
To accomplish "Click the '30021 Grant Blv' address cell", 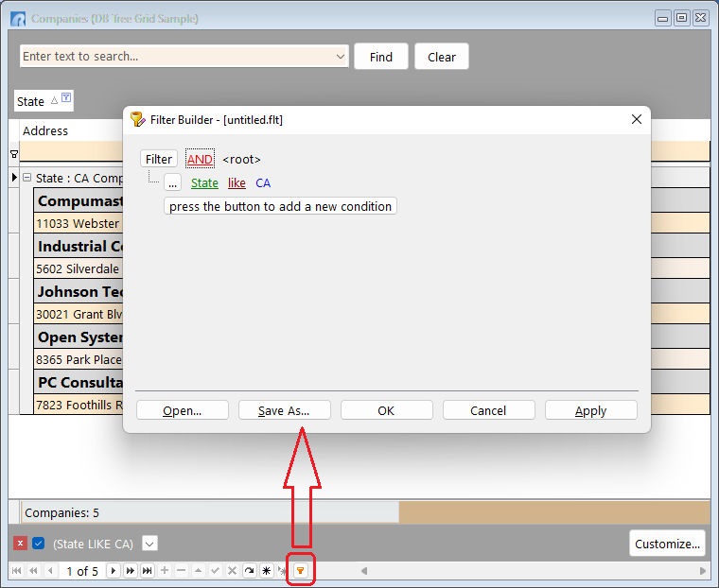I will coord(79,314).
